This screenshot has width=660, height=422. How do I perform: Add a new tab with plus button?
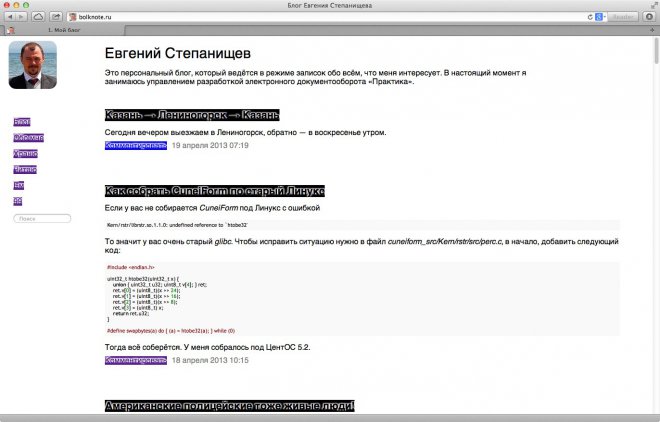coord(652,30)
